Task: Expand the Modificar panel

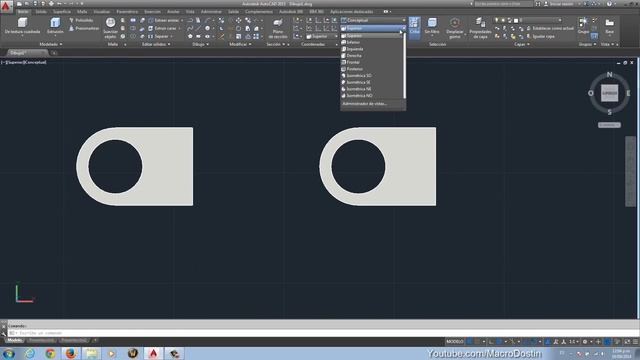Action: (x=240, y=44)
